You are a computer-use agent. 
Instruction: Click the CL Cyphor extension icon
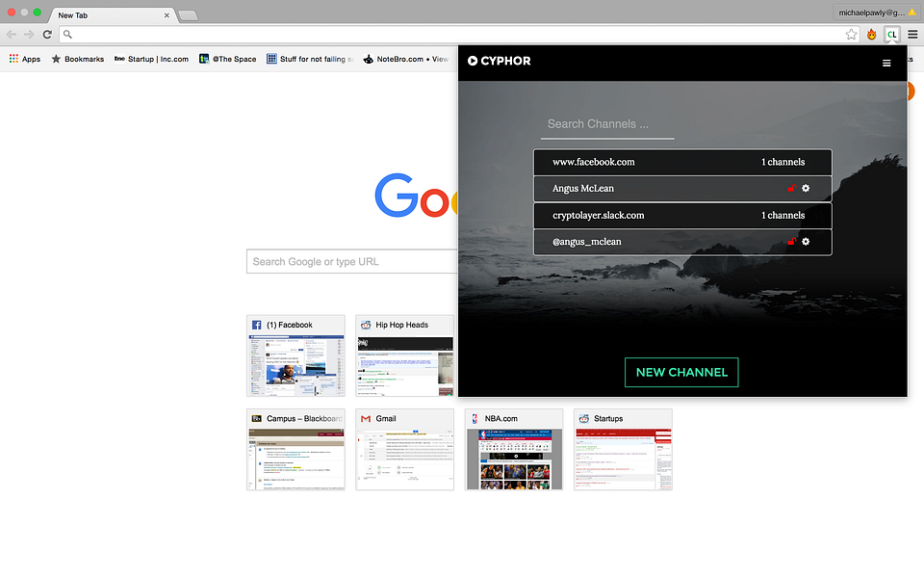891,35
